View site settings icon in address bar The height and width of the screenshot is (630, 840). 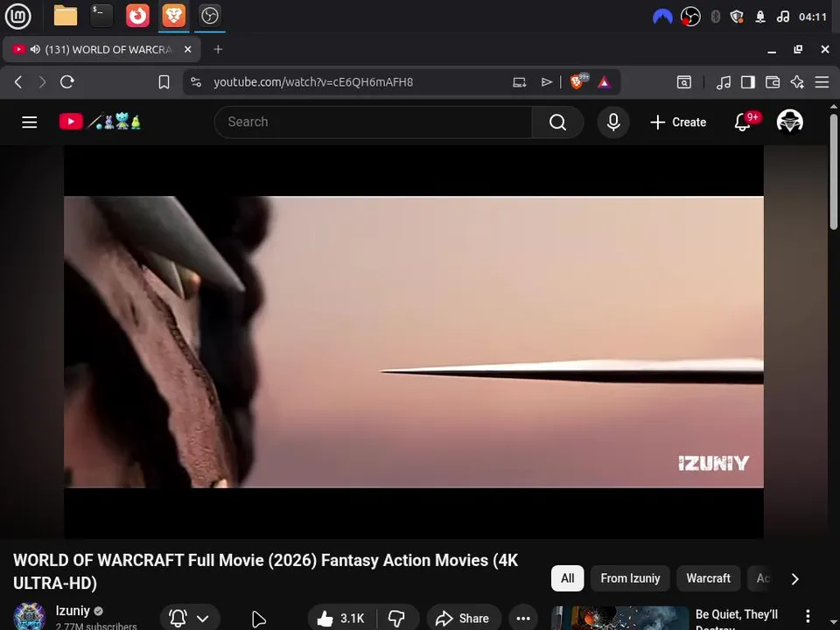click(196, 82)
